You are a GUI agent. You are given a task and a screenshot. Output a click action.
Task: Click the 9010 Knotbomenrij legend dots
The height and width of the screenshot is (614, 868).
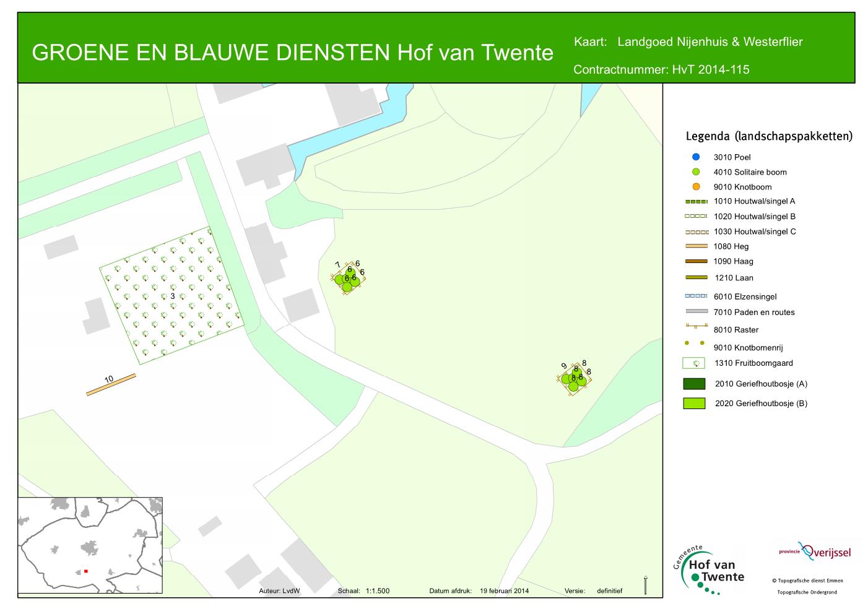click(x=696, y=342)
